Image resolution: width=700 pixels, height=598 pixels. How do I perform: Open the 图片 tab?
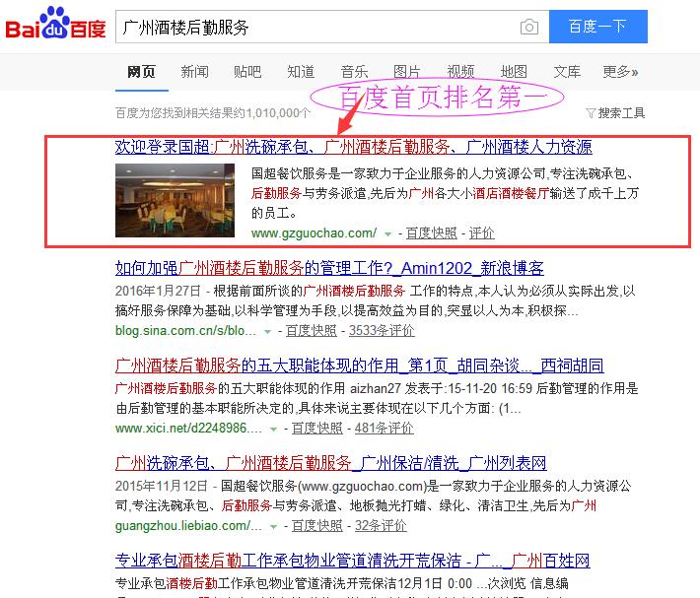coord(407,72)
